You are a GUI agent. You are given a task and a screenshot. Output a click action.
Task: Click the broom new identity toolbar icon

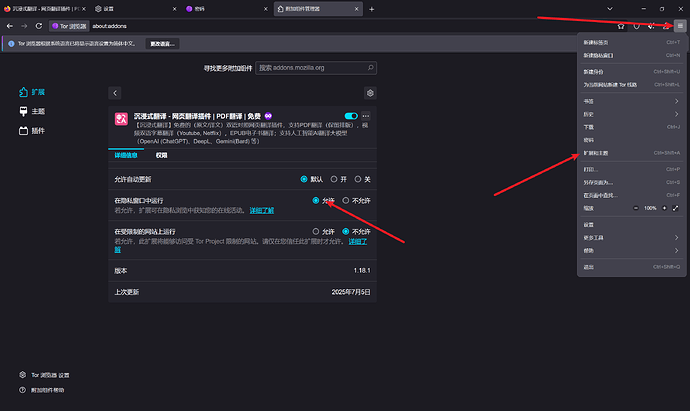click(x=651, y=26)
